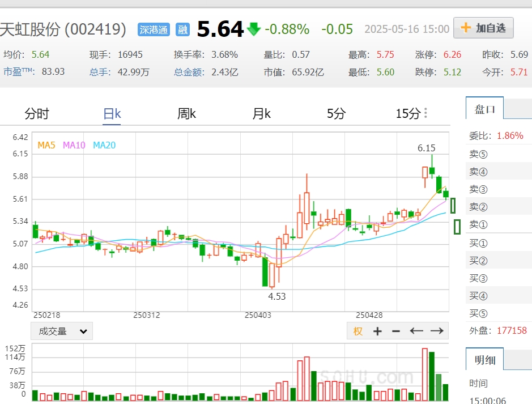Select the 日k chart tab

pyautogui.click(x=112, y=114)
